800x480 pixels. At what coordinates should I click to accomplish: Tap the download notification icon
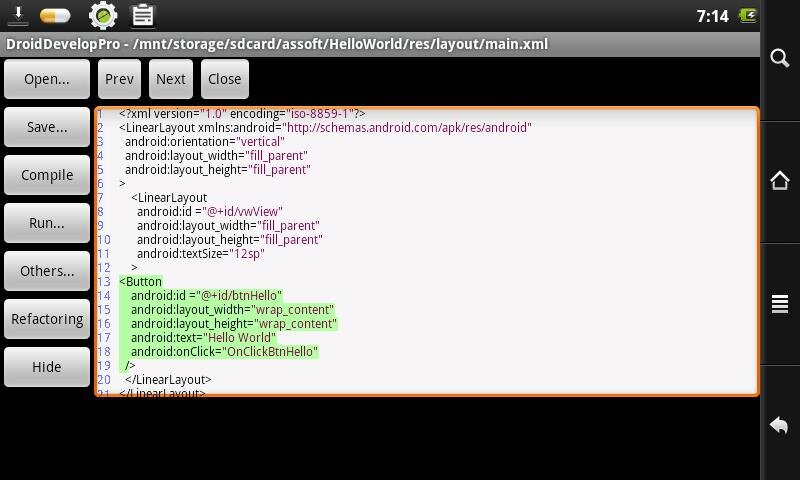coord(17,16)
